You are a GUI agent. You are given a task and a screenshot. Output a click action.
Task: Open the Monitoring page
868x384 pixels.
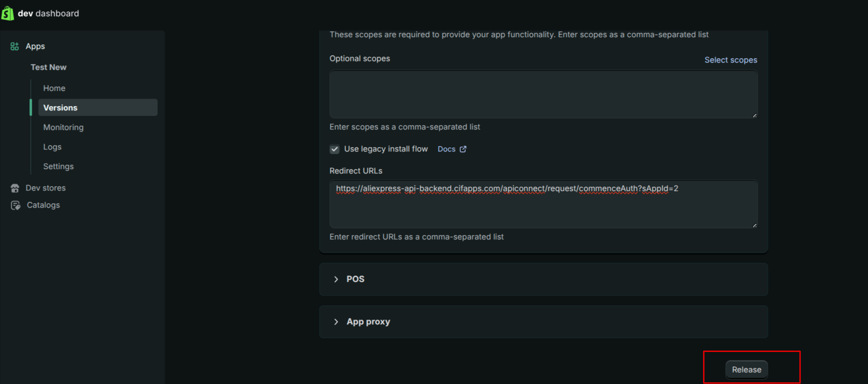[x=63, y=128]
